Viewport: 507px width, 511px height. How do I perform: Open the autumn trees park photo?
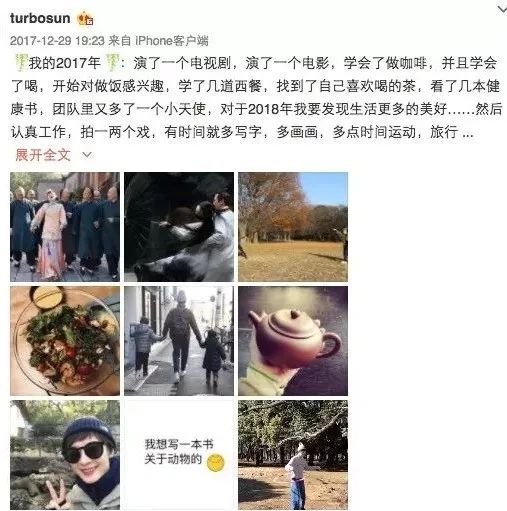pyautogui.click(x=293, y=227)
